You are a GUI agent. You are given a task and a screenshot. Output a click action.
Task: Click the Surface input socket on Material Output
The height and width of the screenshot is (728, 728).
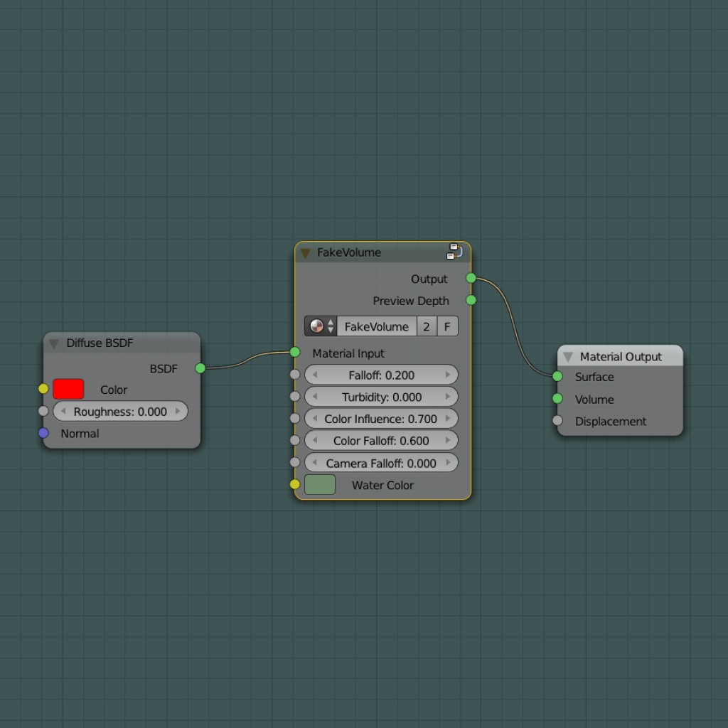click(557, 377)
